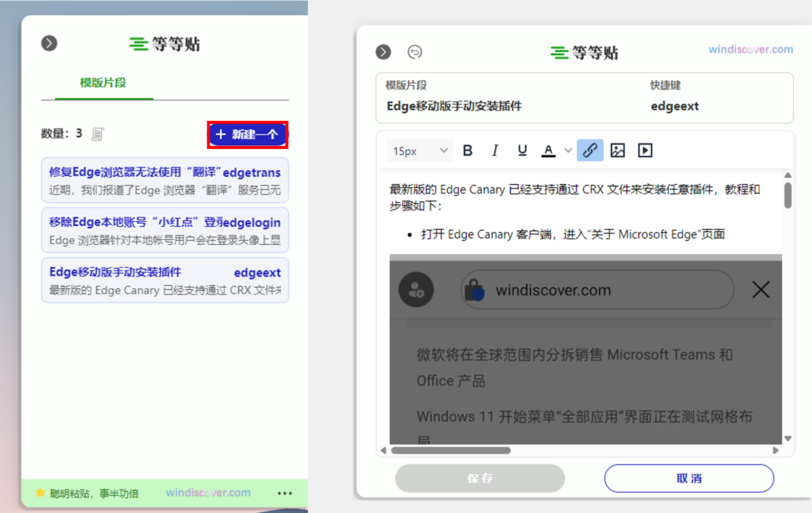Click the 等等贴 logo in editor header

[584, 52]
